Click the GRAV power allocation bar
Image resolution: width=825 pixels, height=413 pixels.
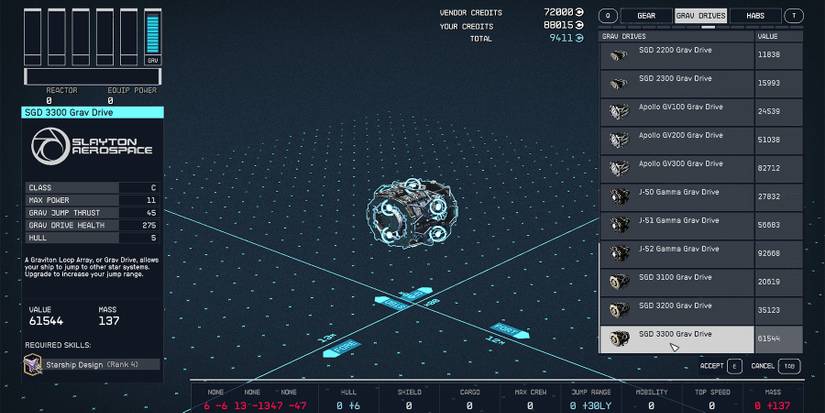pos(153,35)
